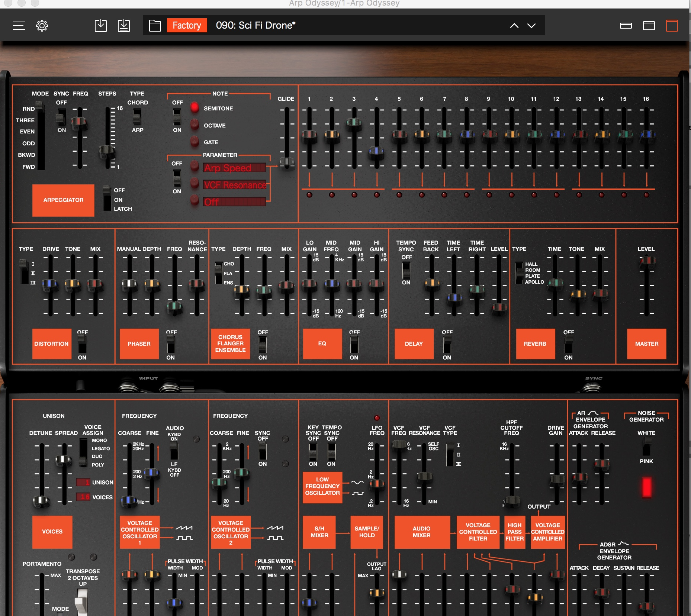Click the step 16 LED under sequencer
Screen dimensions: 691x616
646,195
